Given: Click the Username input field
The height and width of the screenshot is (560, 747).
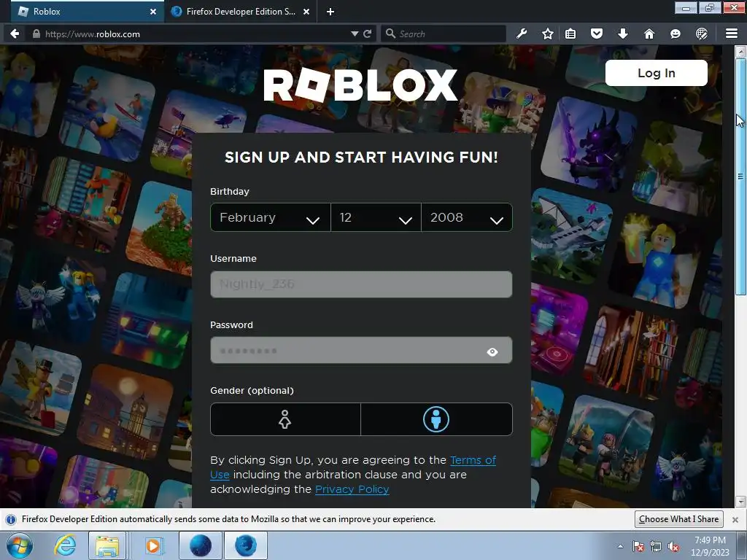Looking at the screenshot, I should [361, 284].
